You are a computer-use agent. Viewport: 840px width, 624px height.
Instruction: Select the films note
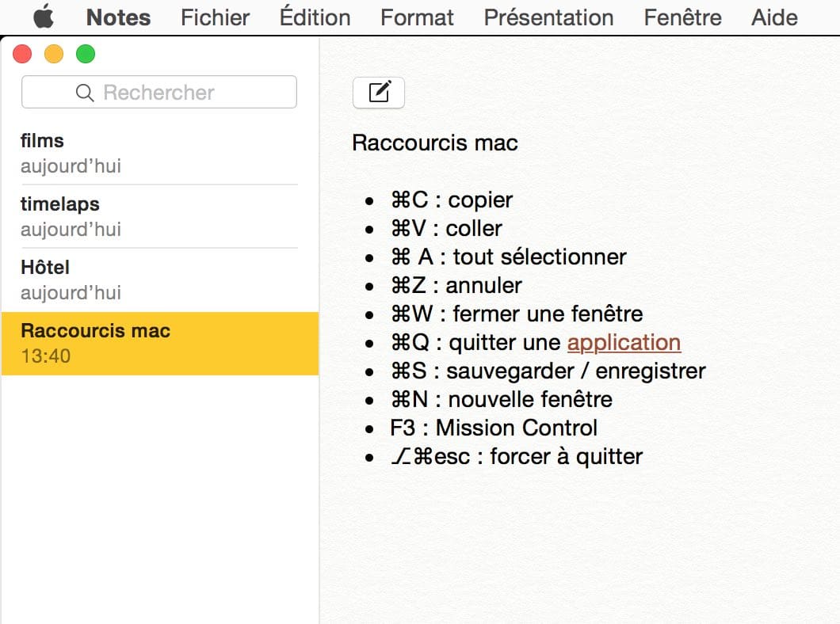coord(159,153)
